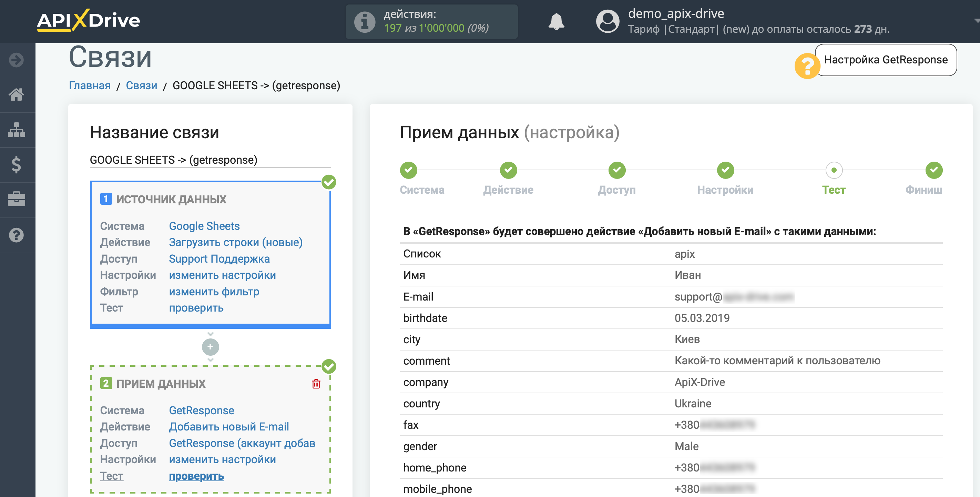
Task: Open the Связи breadcrumb link
Action: pyautogui.click(x=141, y=85)
